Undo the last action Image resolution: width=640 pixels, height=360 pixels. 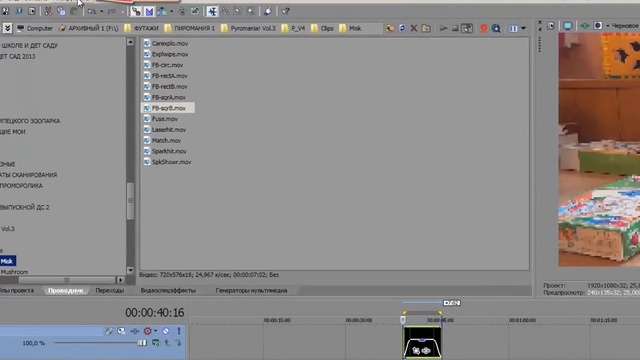click(92, 11)
